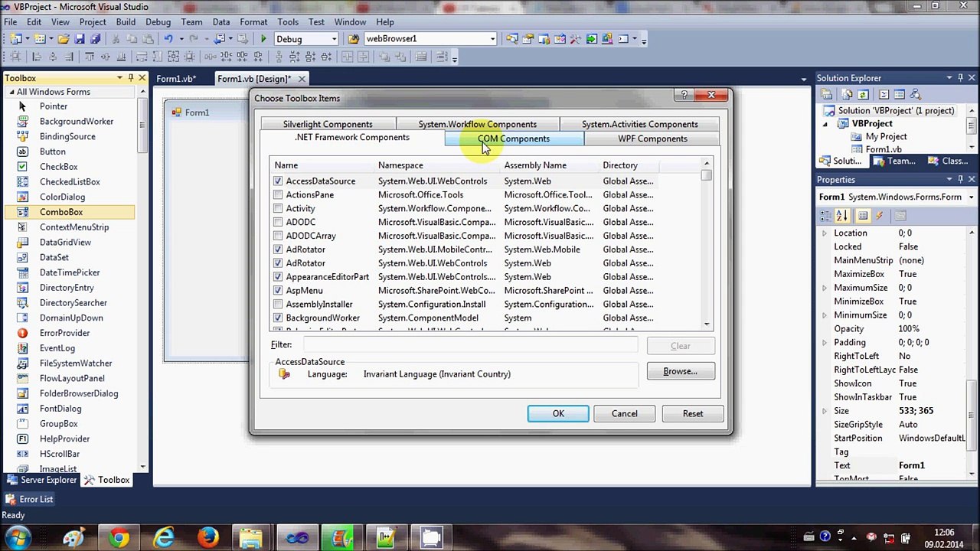
Task: Check the ADODCArray checkbox
Action: [x=278, y=236]
